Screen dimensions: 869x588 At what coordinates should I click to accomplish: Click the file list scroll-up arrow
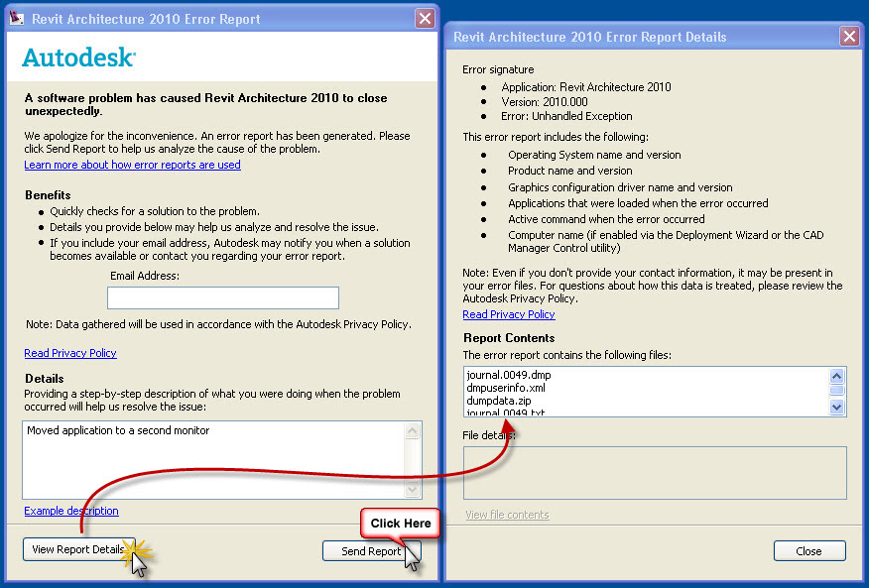pos(837,376)
